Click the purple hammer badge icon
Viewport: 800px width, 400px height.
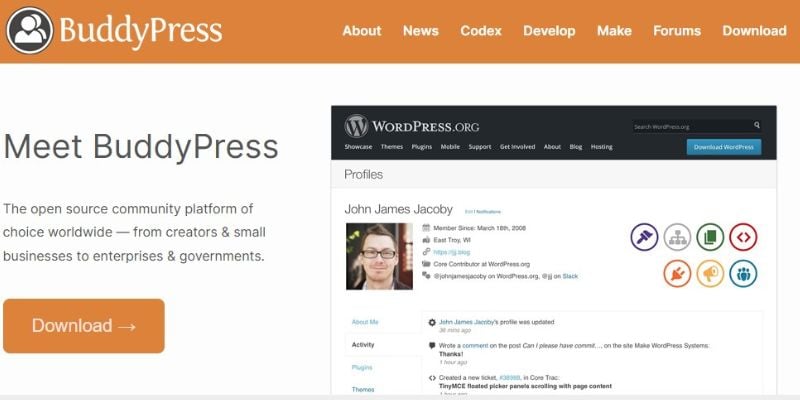pyautogui.click(x=644, y=237)
